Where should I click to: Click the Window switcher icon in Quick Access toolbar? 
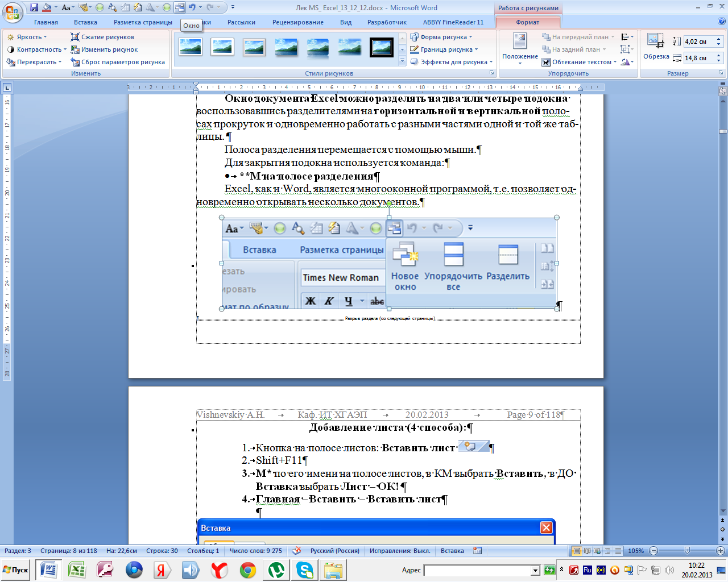tap(180, 7)
